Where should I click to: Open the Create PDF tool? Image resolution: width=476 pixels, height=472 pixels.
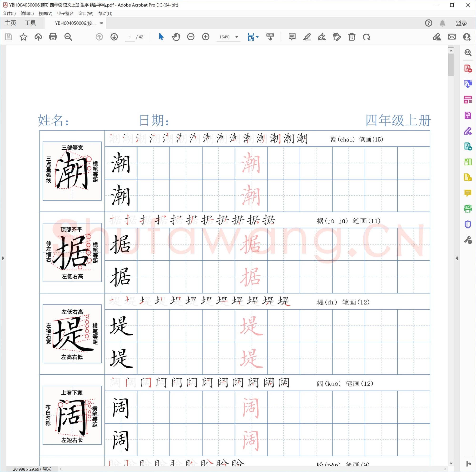tap(468, 69)
